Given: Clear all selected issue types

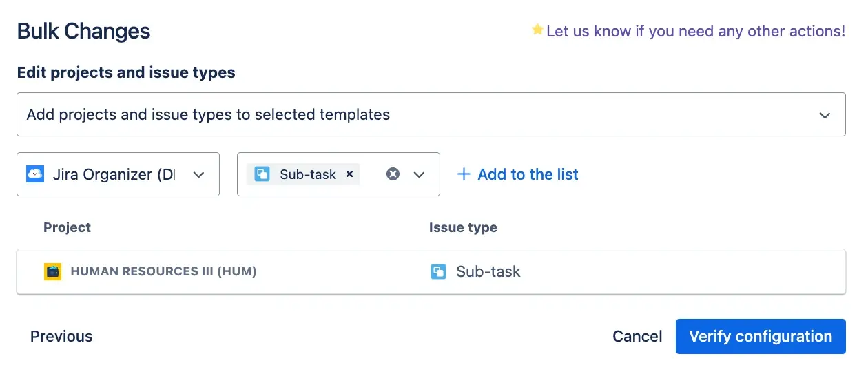Looking at the screenshot, I should coord(393,174).
